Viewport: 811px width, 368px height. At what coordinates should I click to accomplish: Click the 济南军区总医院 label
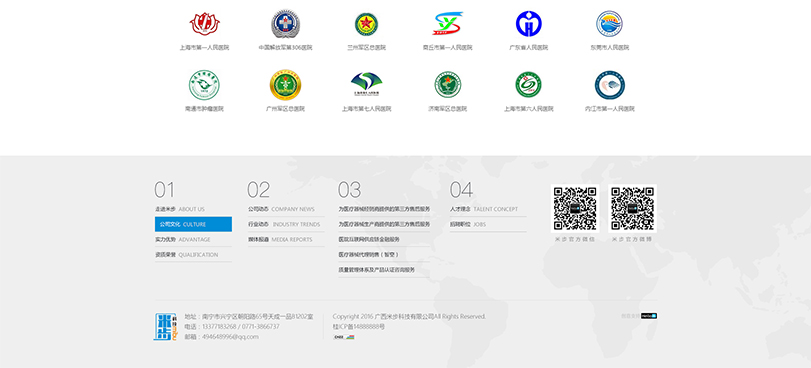[447, 109]
